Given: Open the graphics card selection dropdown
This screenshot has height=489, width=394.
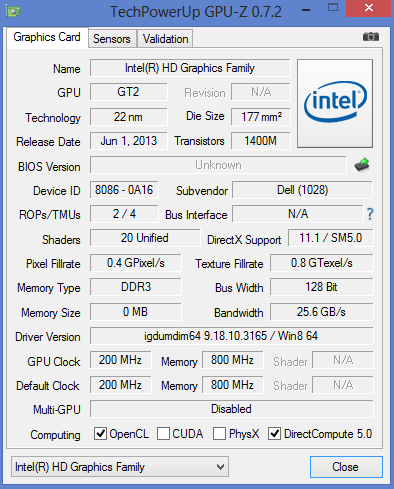Looking at the screenshot, I should [120, 467].
